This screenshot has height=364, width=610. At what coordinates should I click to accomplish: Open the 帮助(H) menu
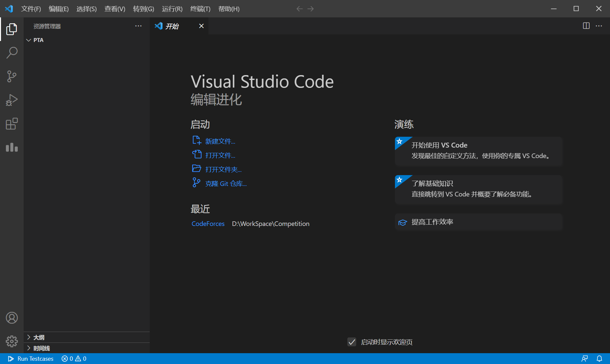[x=229, y=9]
